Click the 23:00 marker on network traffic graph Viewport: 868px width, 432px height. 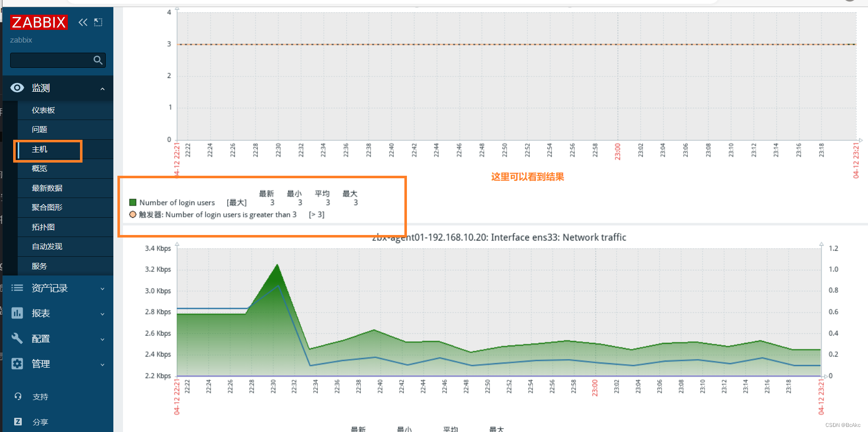(x=595, y=387)
